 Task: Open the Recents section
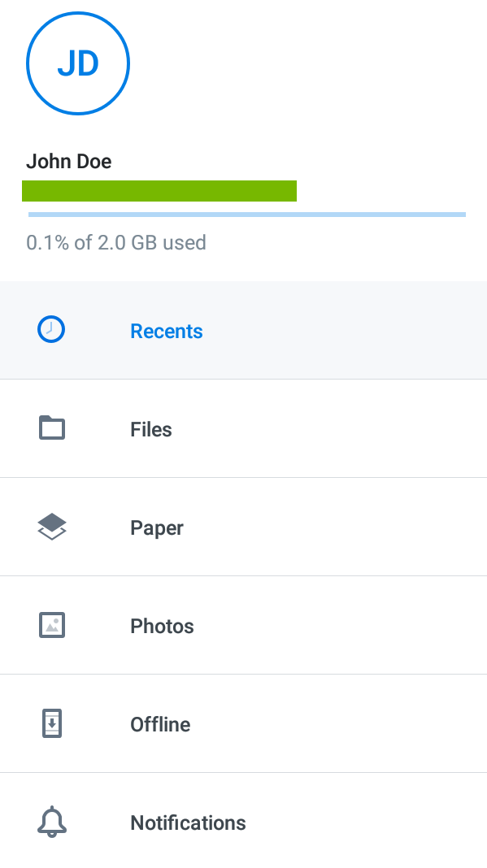pyautogui.click(x=166, y=331)
